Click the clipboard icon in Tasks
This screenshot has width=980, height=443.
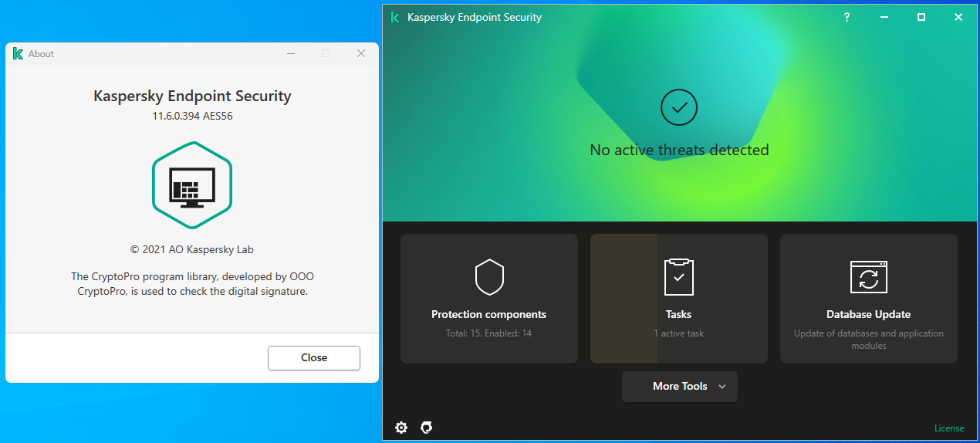pos(679,276)
